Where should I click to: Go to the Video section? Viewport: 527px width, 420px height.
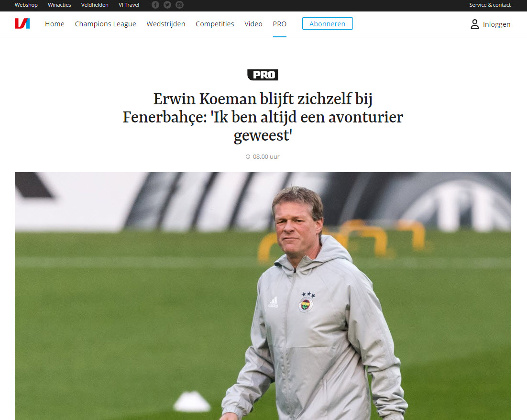coord(253,24)
